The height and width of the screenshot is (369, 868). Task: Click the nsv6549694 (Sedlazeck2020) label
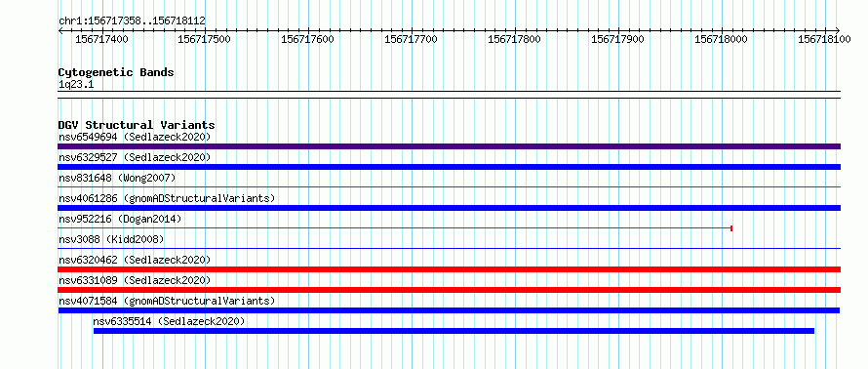tap(135, 137)
